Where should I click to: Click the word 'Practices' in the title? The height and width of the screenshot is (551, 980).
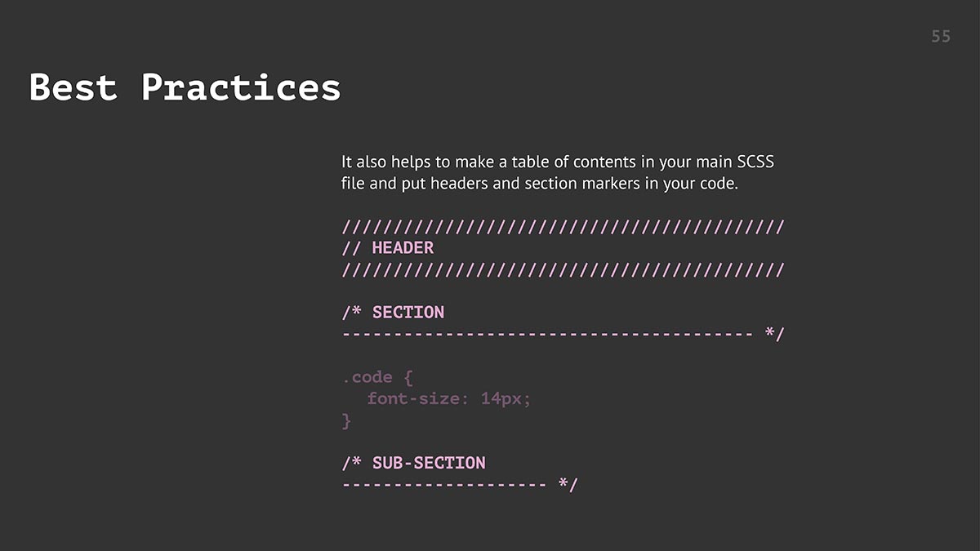[241, 87]
